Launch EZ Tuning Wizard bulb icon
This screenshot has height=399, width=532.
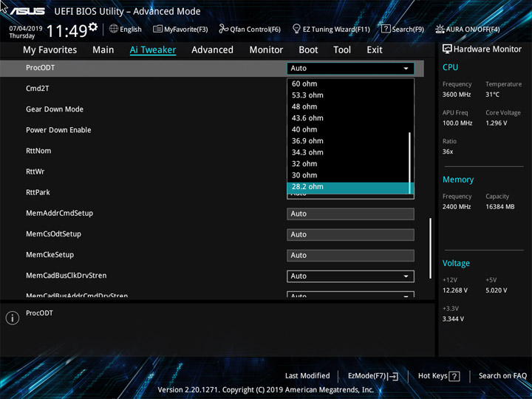pos(296,29)
